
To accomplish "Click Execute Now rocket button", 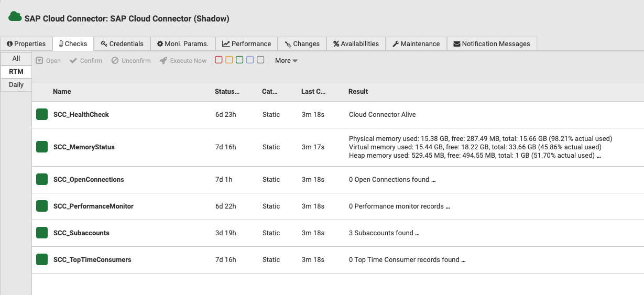I will (x=183, y=61).
